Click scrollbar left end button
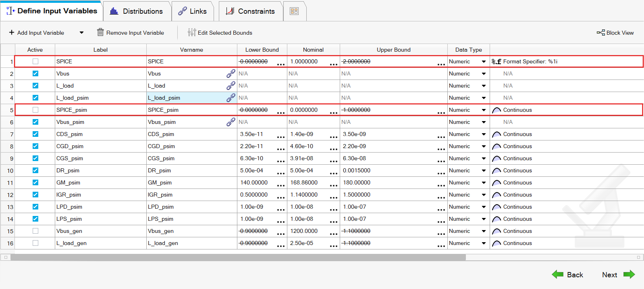The height and width of the screenshot is (289, 644). pyautogui.click(x=6, y=257)
